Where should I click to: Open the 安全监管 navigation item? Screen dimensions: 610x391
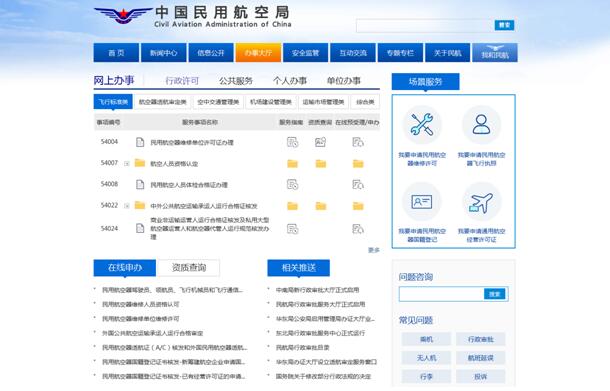[305, 53]
